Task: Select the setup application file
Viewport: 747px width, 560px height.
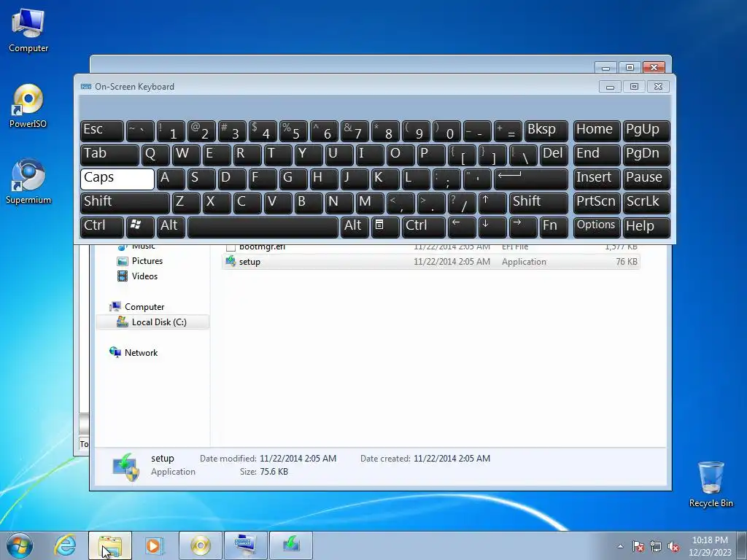Action: (430, 262)
